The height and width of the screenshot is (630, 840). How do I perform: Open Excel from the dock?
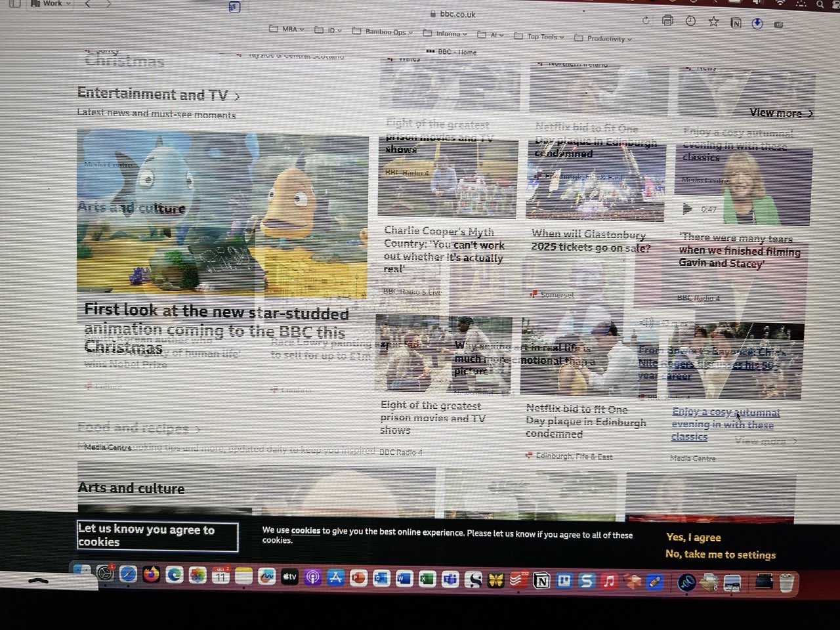(427, 579)
